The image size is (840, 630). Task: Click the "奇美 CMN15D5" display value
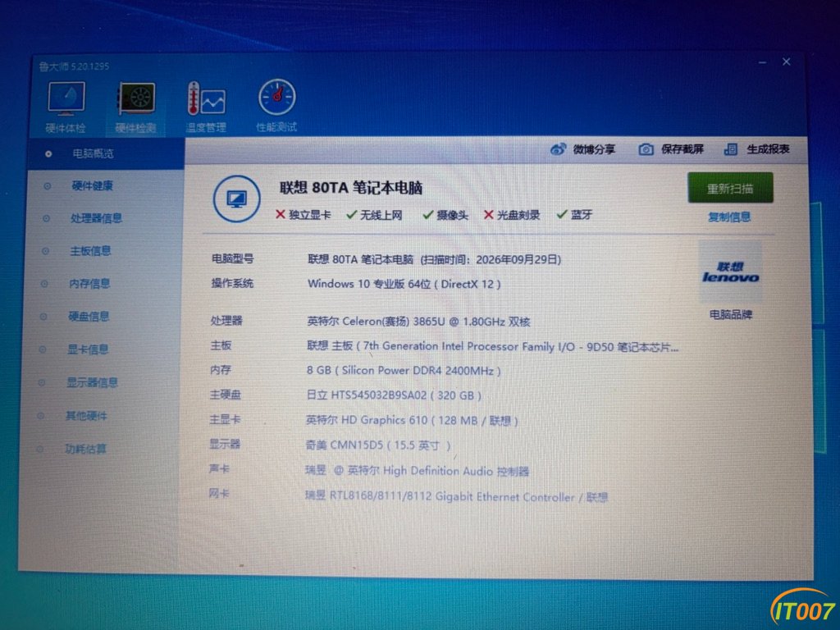point(344,445)
